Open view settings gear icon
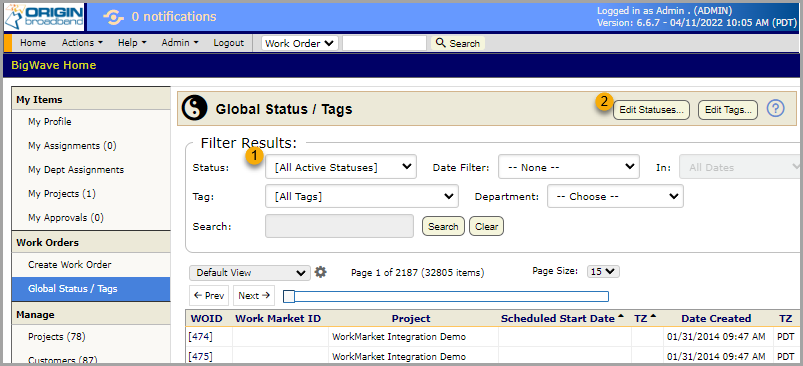Viewport: 803px width, 366px height. (x=321, y=272)
